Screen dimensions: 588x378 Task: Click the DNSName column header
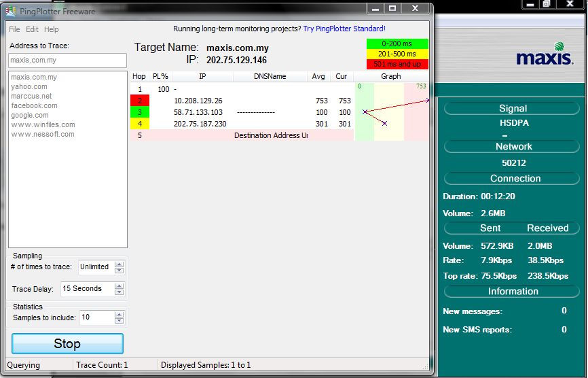tap(270, 76)
